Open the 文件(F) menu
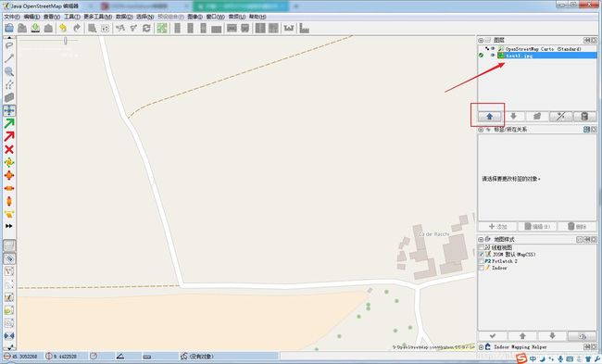Image resolution: width=602 pixels, height=364 pixels. click(x=12, y=17)
